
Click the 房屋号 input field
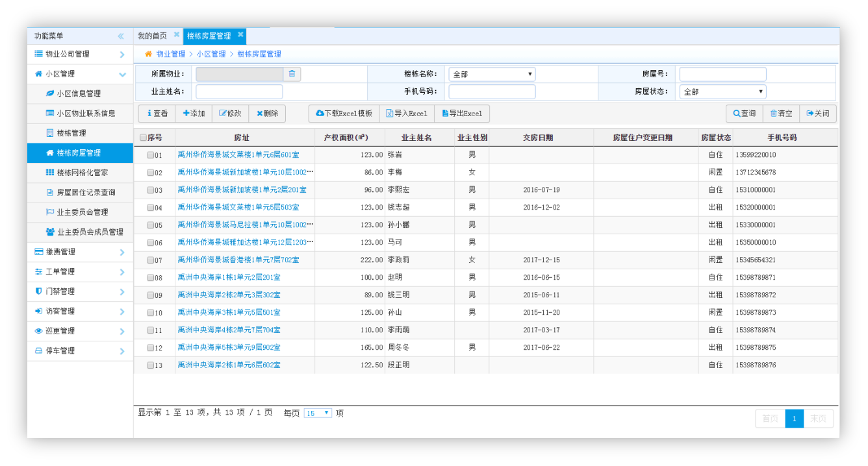pos(722,74)
